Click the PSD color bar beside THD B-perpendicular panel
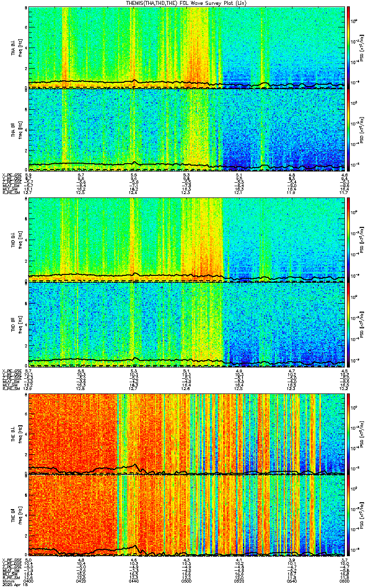The width and height of the screenshot is (368, 588). pyautogui.click(x=348, y=240)
